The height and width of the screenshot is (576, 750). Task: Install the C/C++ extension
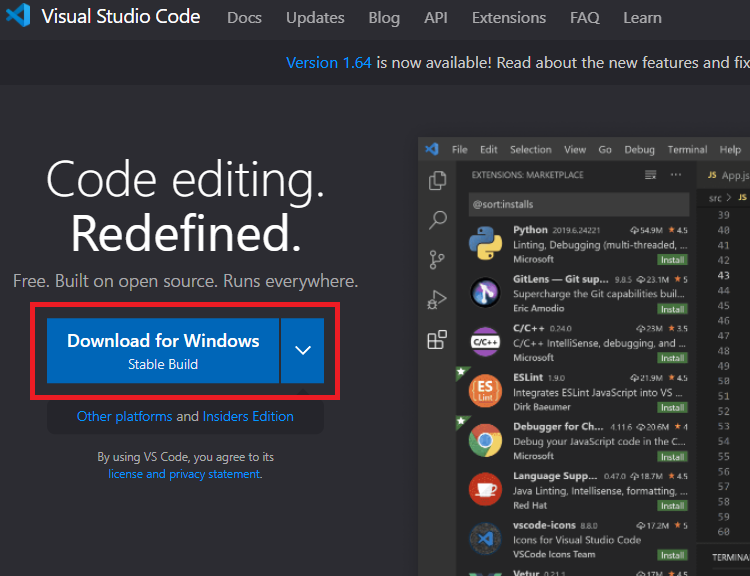tap(672, 358)
